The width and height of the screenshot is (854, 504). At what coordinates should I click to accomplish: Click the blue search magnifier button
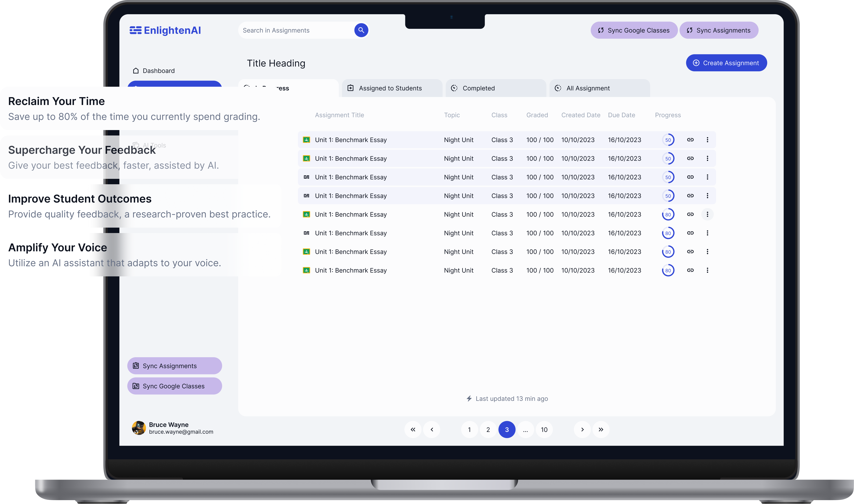click(361, 30)
